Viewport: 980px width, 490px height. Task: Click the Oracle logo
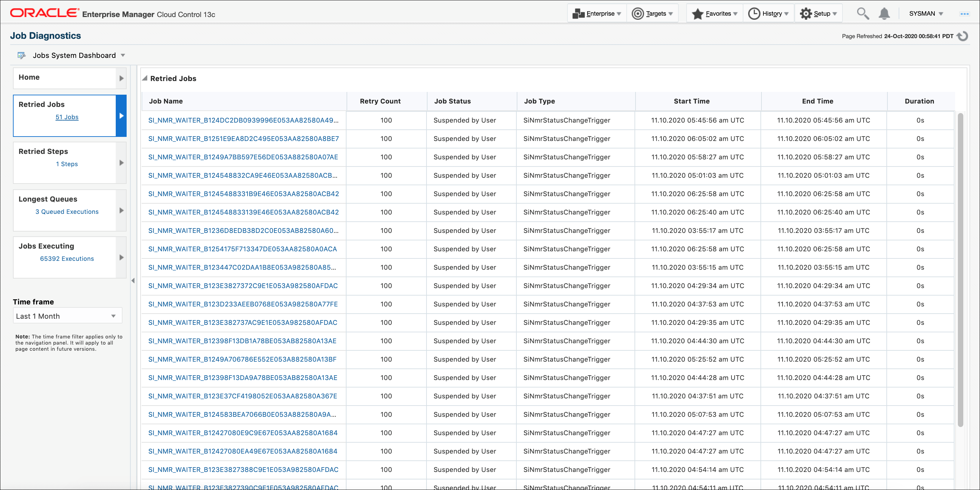click(x=45, y=13)
